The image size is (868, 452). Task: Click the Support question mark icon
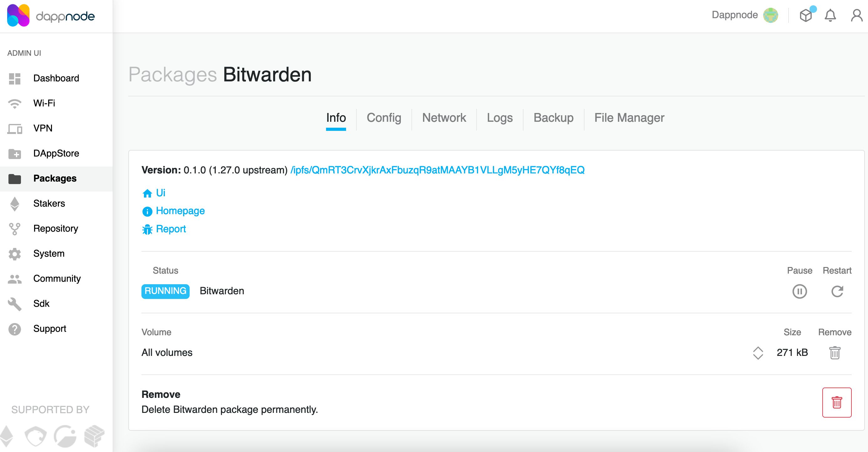(14, 329)
